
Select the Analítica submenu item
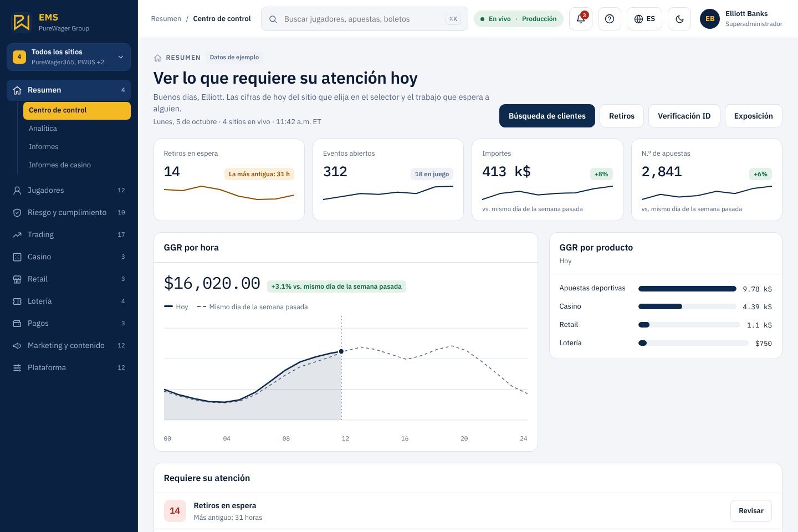(77, 128)
